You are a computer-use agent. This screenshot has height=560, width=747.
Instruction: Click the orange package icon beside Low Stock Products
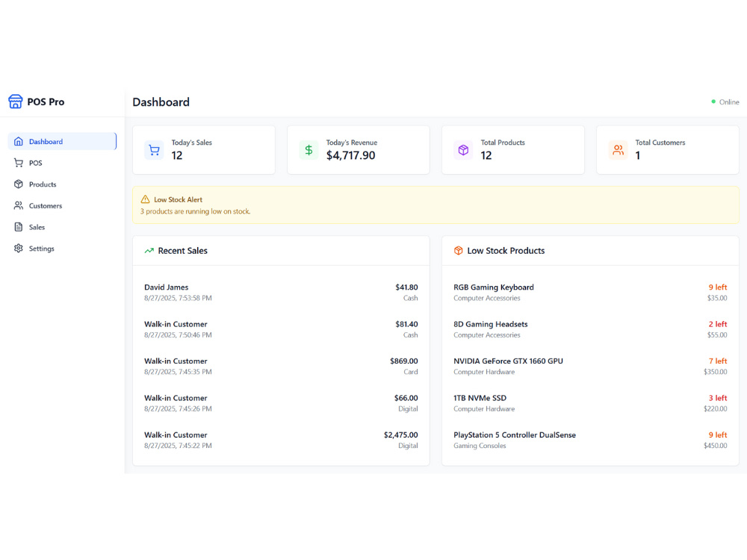click(x=459, y=250)
